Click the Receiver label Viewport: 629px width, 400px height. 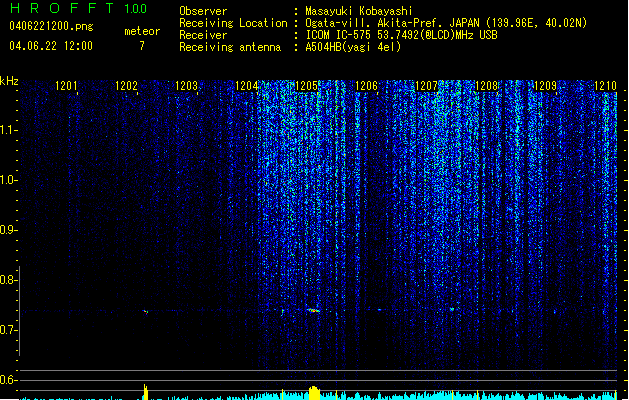[203, 35]
